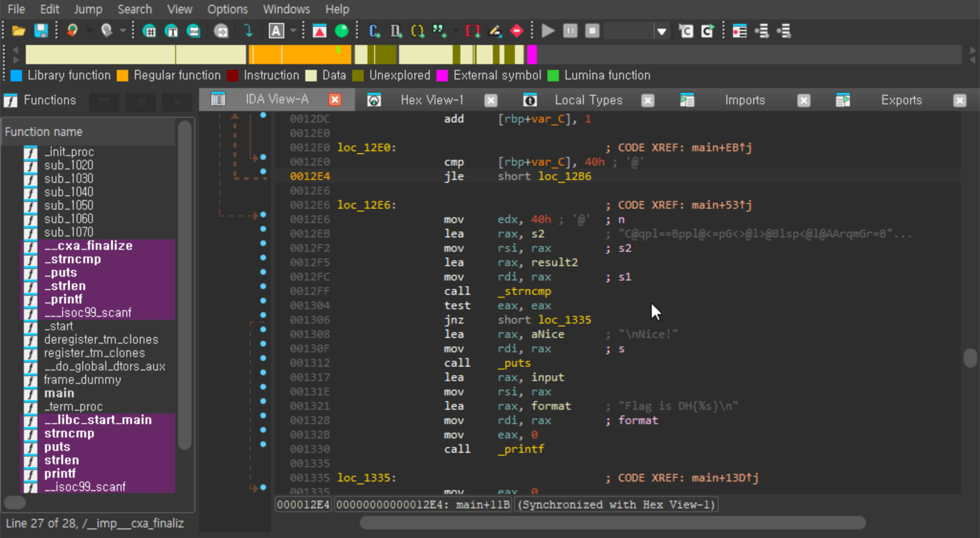
Task: Click the D create-data toolbar icon
Action: (x=396, y=32)
